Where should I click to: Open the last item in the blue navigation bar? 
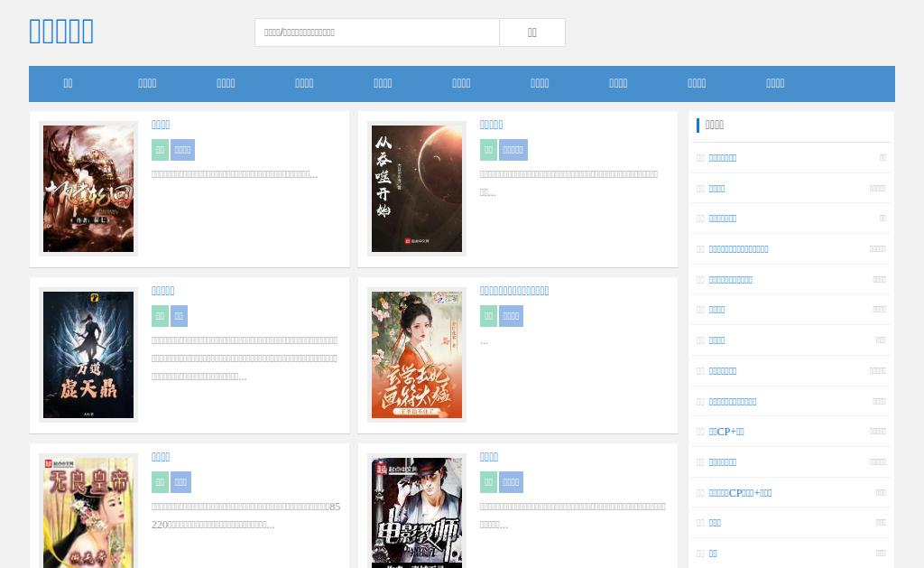[x=775, y=83]
